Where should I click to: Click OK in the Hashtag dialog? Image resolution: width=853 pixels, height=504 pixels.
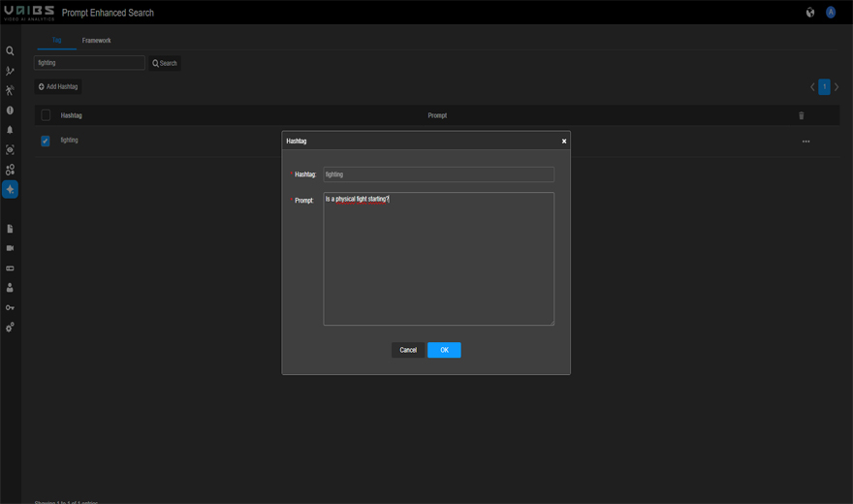444,350
